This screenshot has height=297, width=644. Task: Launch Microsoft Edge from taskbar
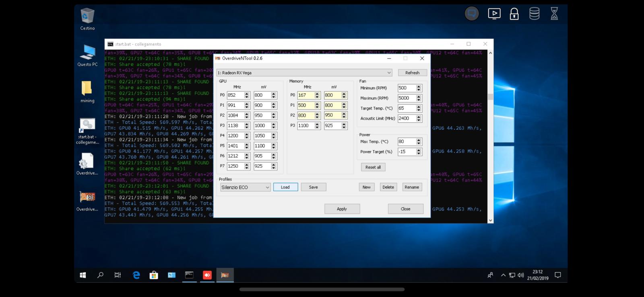click(x=136, y=275)
